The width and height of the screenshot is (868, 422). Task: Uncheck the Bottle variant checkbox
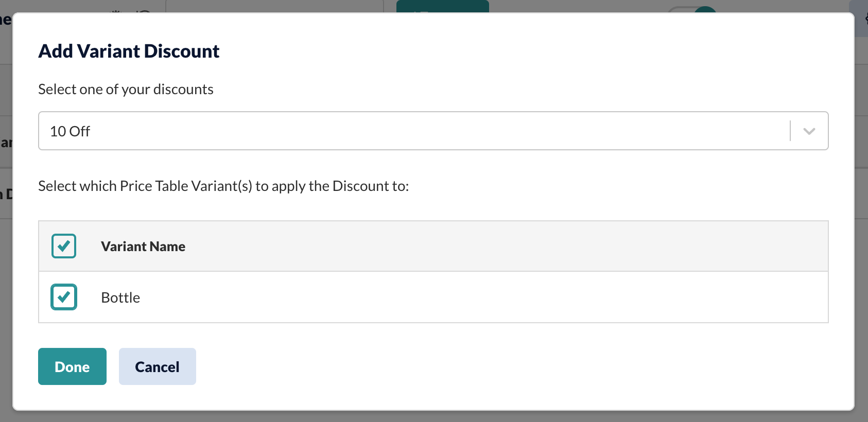[x=64, y=297]
